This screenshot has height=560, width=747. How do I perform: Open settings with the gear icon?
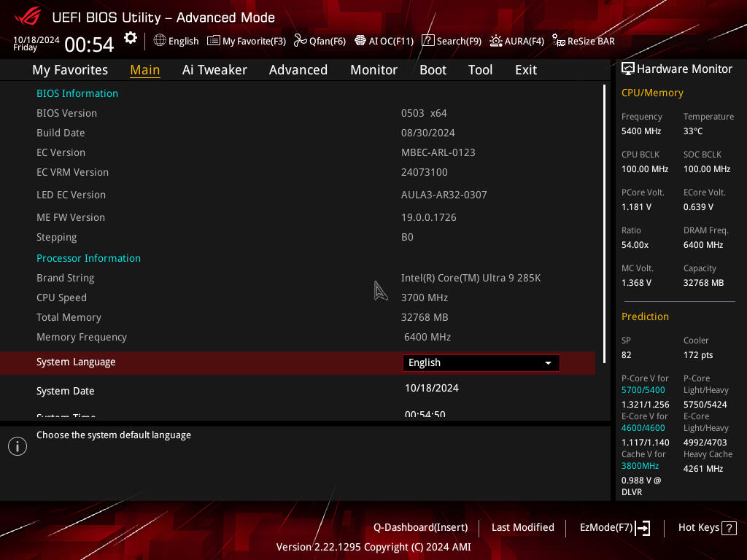(x=130, y=38)
